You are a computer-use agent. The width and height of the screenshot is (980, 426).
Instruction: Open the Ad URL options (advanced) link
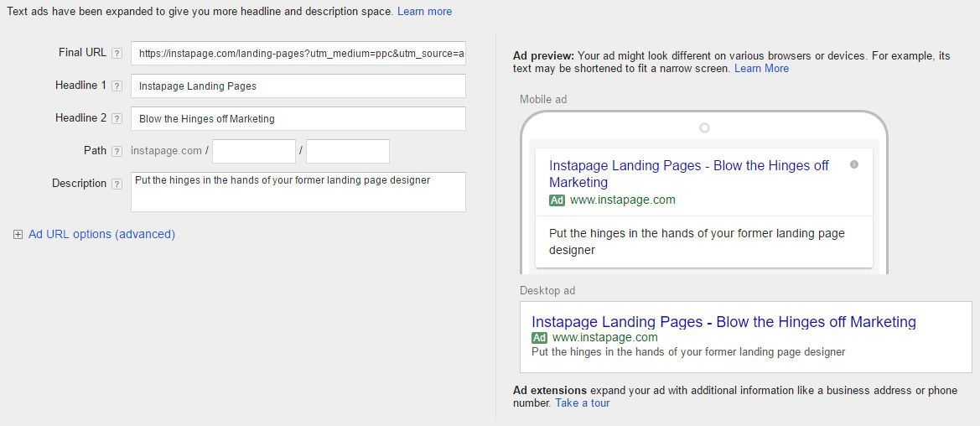coord(101,234)
